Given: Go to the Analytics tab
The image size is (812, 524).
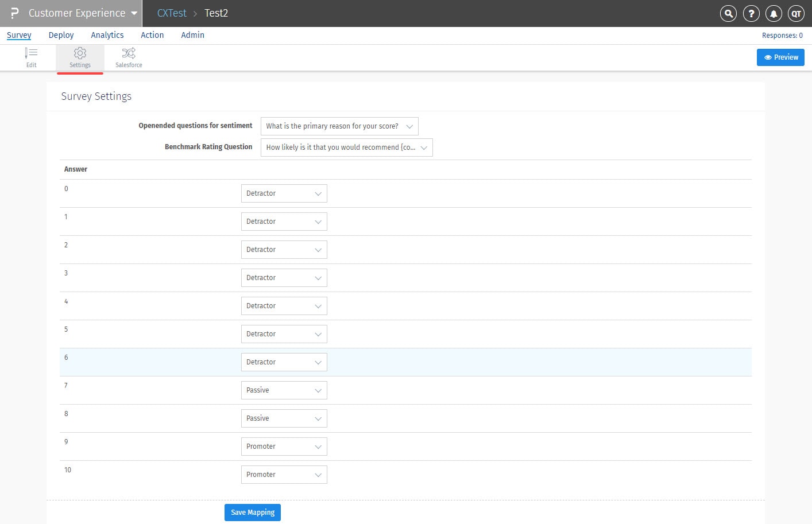Looking at the screenshot, I should 107,35.
